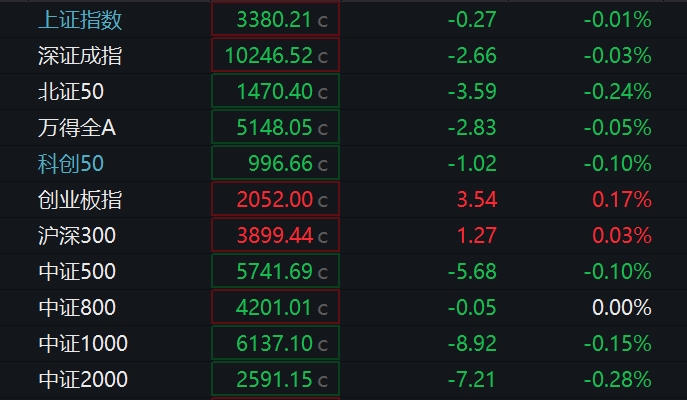The width and height of the screenshot is (687, 400).
Task: Select the change value -3.59
Action: [472, 92]
